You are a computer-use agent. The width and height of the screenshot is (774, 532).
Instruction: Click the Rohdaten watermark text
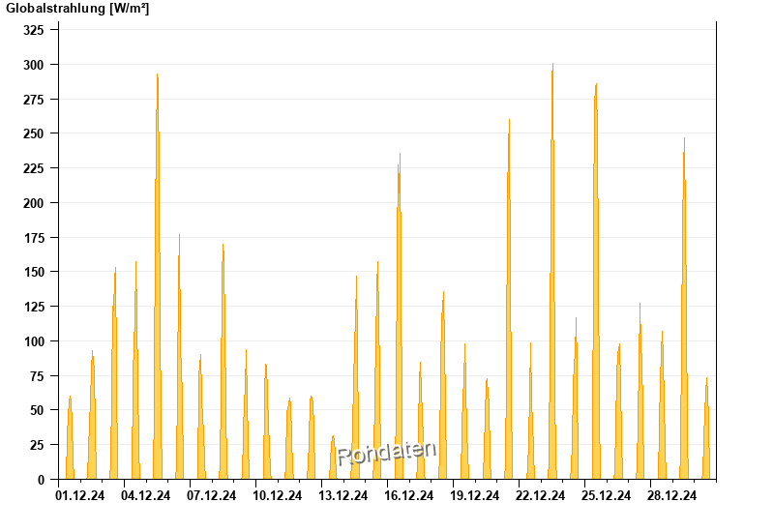coord(386,453)
